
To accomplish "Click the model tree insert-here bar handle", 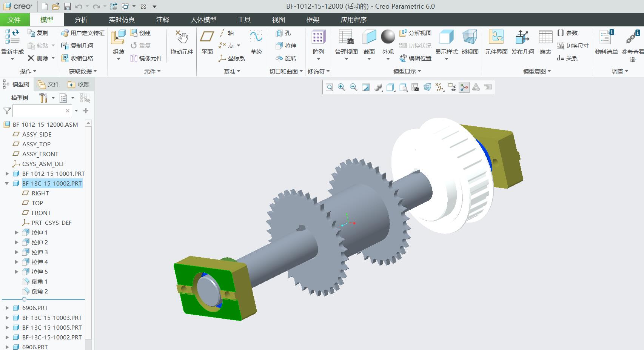I will point(24,299).
